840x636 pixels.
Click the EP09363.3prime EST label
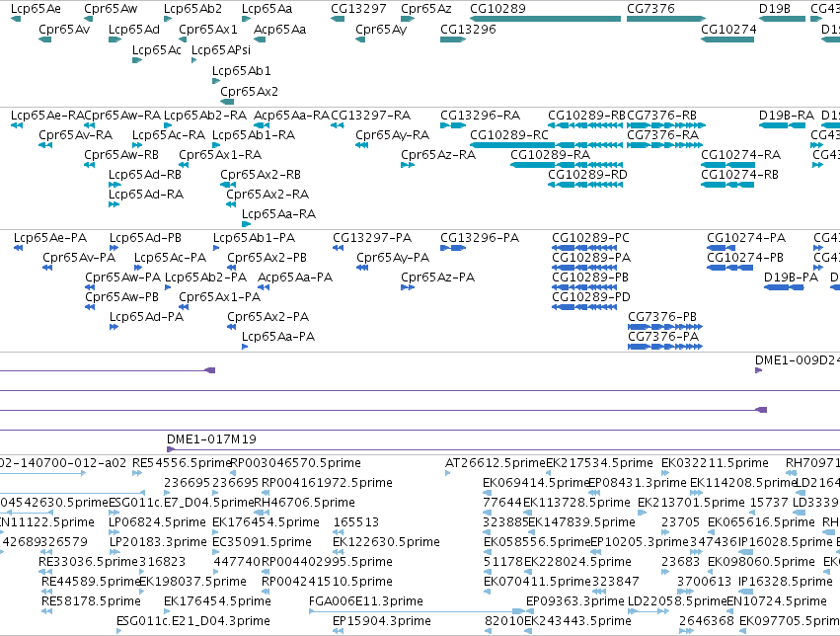(575, 601)
